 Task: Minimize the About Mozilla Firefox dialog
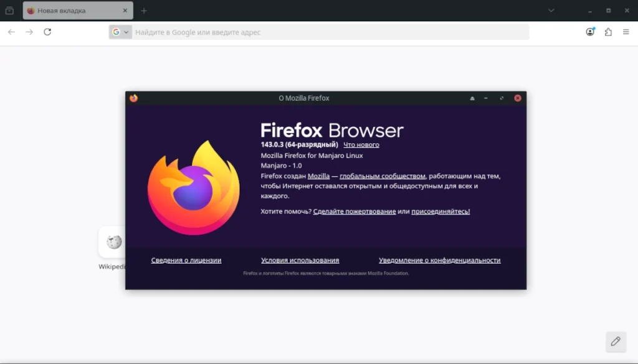coord(486,98)
